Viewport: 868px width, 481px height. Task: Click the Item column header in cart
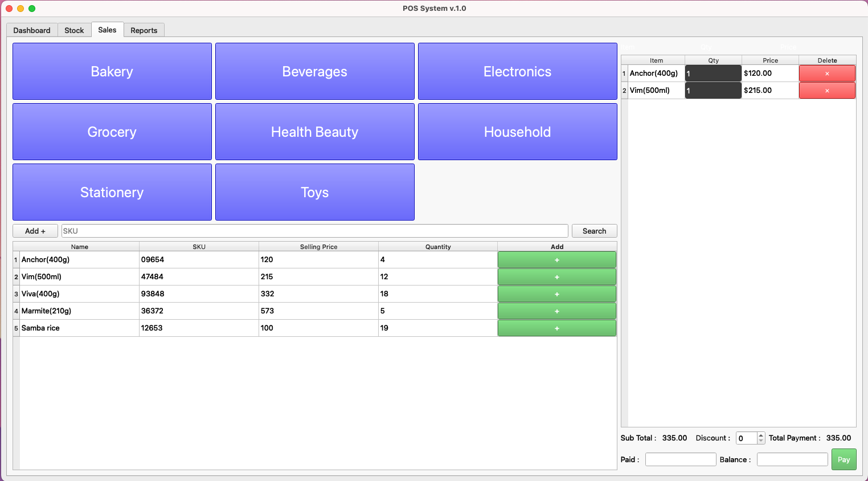pos(657,60)
